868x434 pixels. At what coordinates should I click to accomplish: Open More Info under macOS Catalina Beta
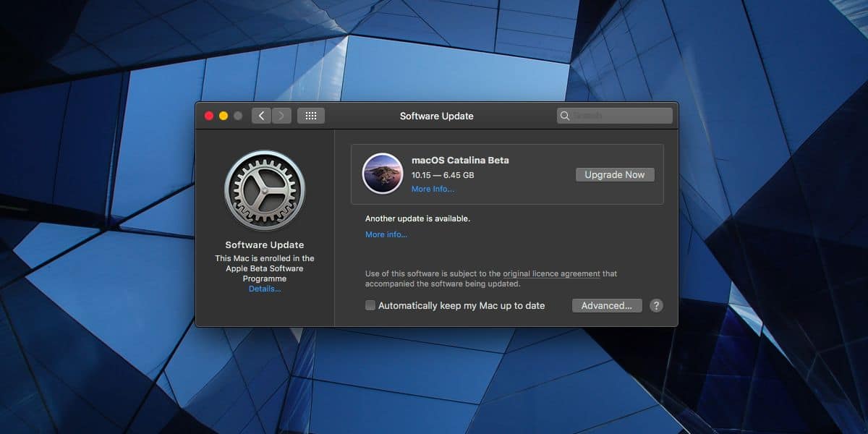click(x=433, y=189)
